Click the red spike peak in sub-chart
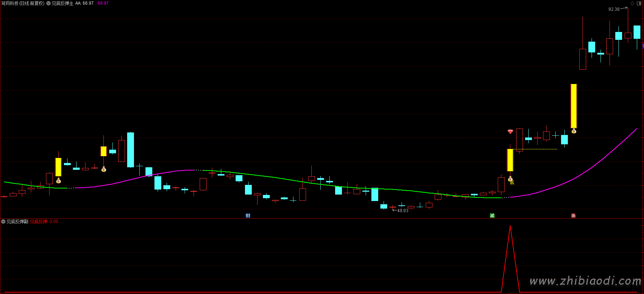This screenshot has width=644, height=294. click(x=510, y=227)
